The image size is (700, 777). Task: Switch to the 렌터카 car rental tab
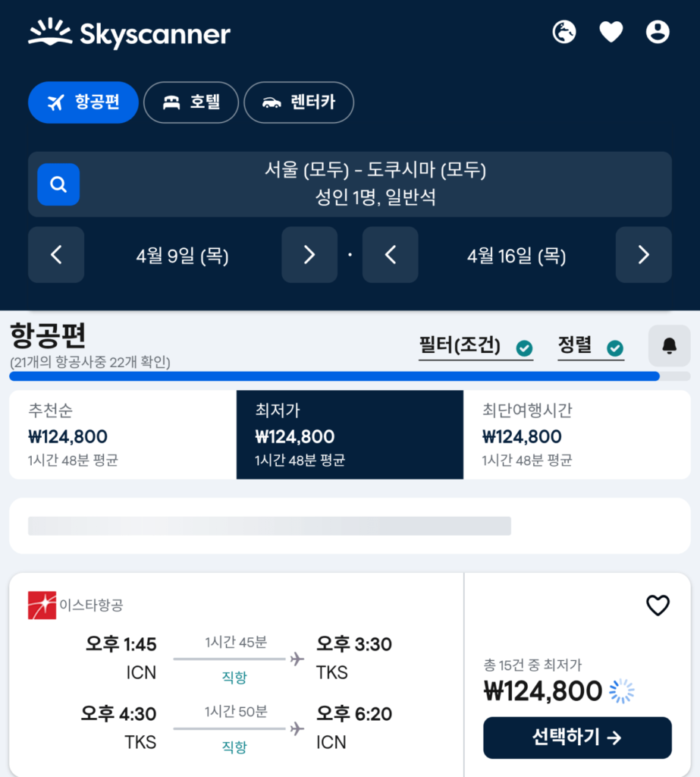point(299,102)
